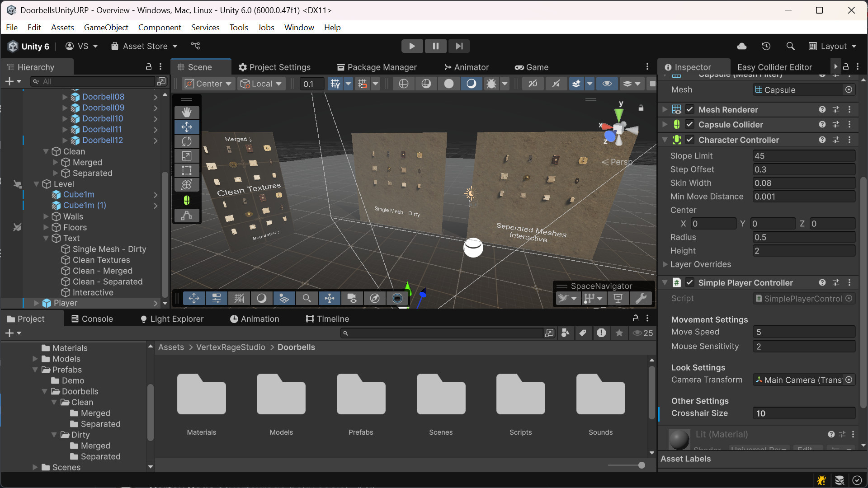Select the Move tool in the Scene toolbar

(x=187, y=127)
